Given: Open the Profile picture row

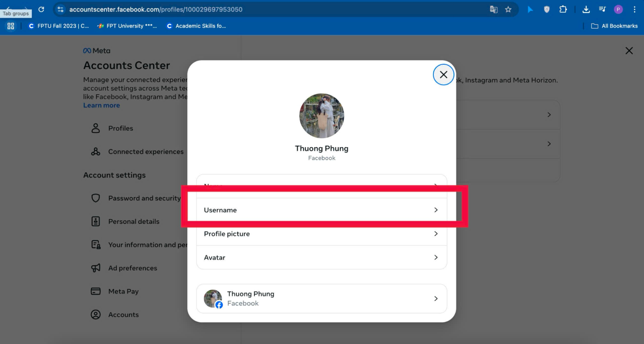Looking at the screenshot, I should (322, 234).
